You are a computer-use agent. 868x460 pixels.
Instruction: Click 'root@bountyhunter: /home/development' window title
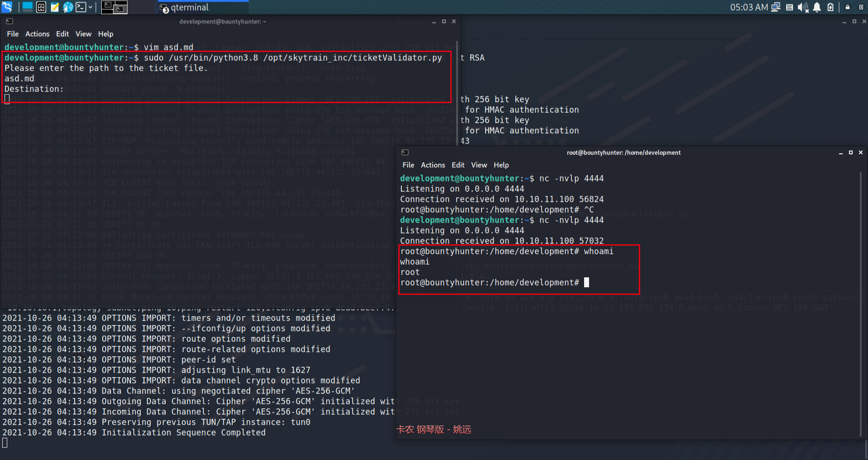tap(623, 153)
